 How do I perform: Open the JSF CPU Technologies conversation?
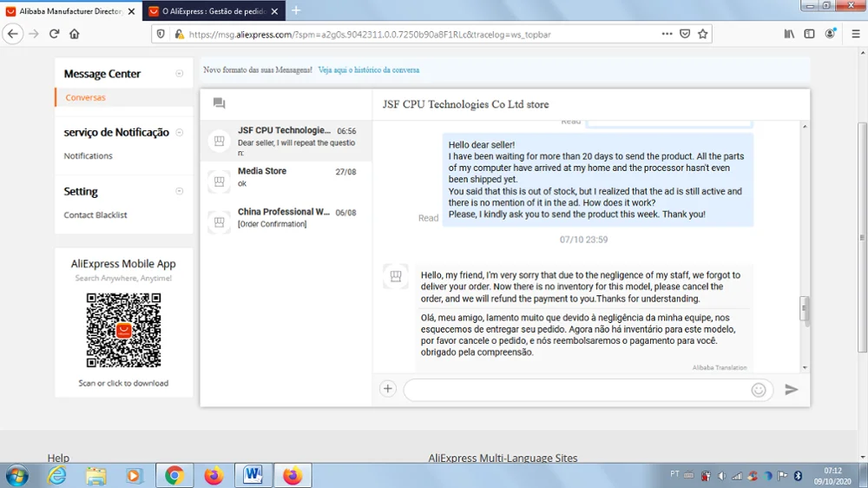[x=286, y=141]
